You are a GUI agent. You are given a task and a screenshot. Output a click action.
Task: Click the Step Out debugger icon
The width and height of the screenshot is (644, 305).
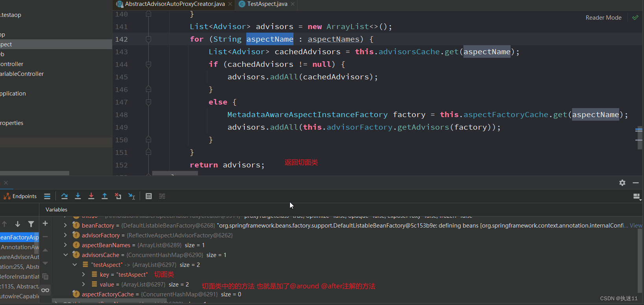pos(105,196)
